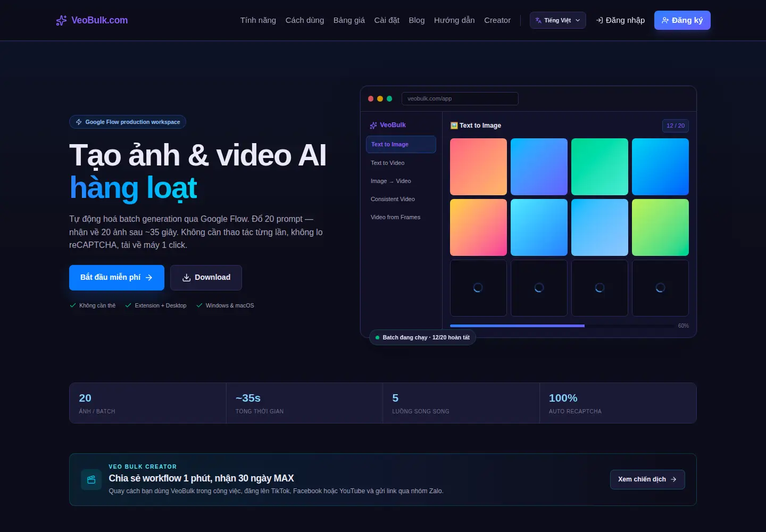This screenshot has width=766, height=532.
Task: Open the Tiếng Việt language dropdown
Action: coord(557,20)
